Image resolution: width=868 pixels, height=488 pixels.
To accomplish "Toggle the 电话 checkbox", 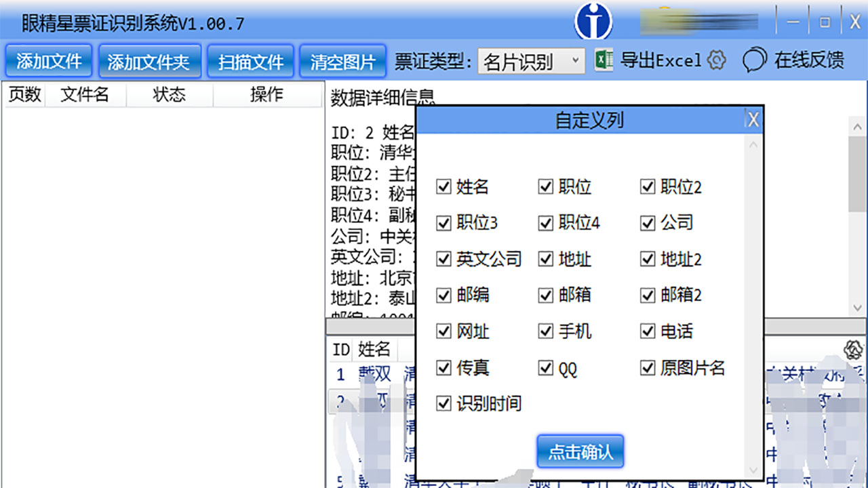I will pos(648,331).
